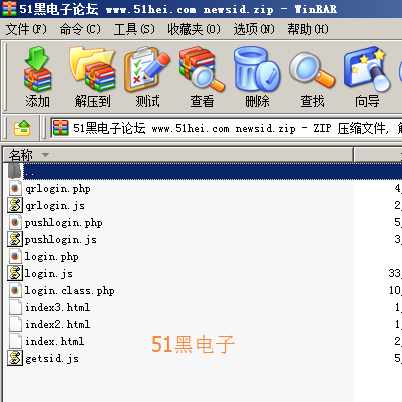This screenshot has height=402, width=402.
Task: Click the archive path address field
Action: pyautogui.click(x=227, y=128)
